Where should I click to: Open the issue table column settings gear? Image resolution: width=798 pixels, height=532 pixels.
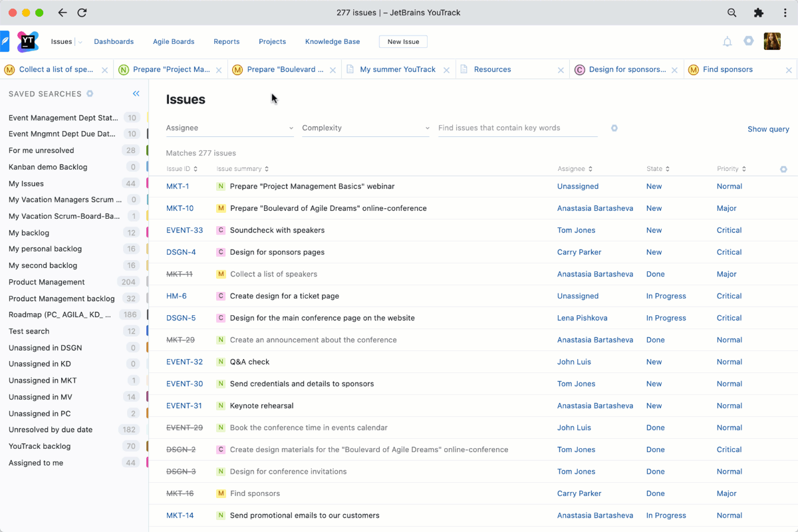pyautogui.click(x=783, y=169)
